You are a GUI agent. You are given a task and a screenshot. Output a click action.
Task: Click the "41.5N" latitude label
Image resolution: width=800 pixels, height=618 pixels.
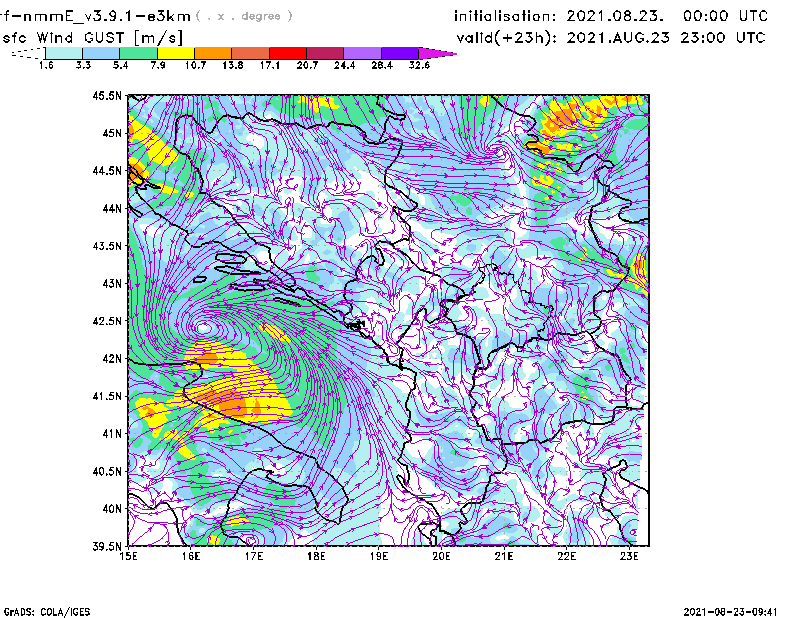tap(107, 396)
